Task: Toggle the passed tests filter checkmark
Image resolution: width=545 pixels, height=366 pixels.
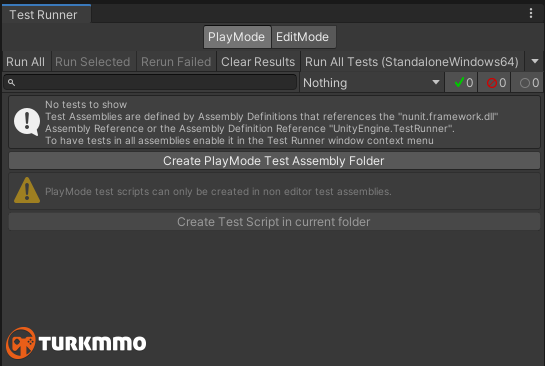Action: pos(461,82)
